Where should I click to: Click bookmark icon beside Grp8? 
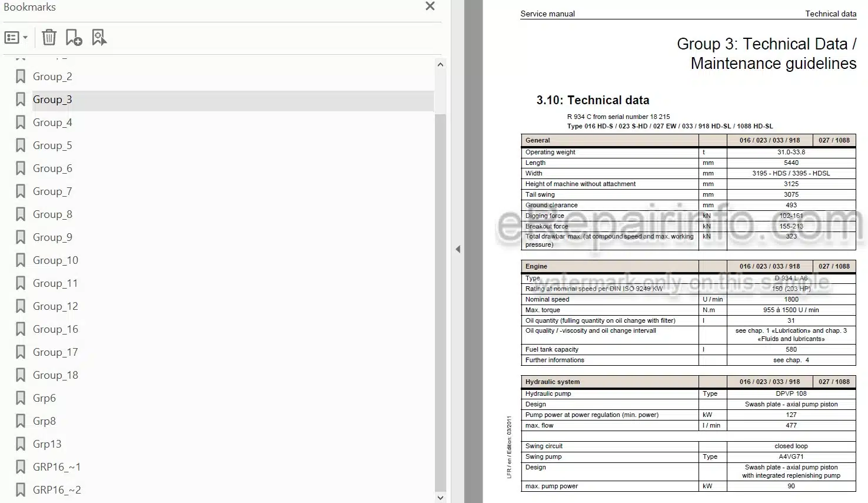21,421
